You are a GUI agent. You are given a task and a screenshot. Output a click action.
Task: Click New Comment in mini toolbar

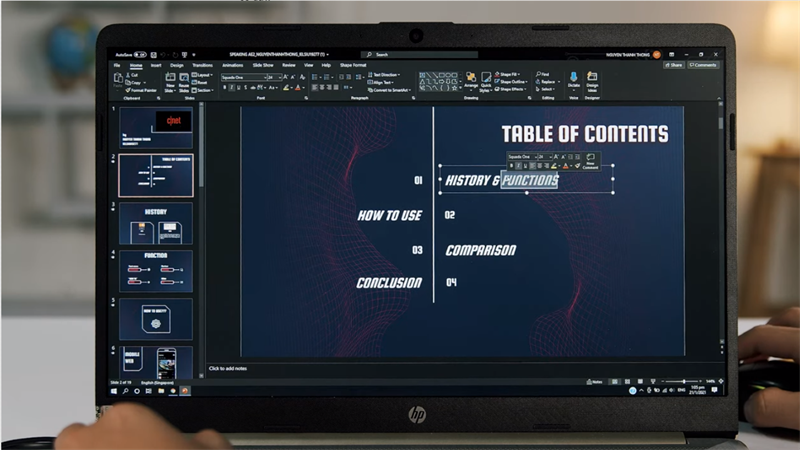[x=590, y=161]
